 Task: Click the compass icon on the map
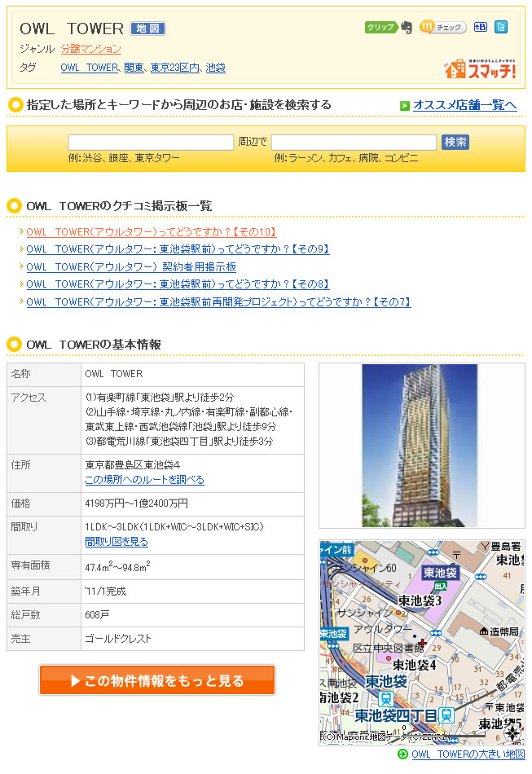click(x=512, y=732)
